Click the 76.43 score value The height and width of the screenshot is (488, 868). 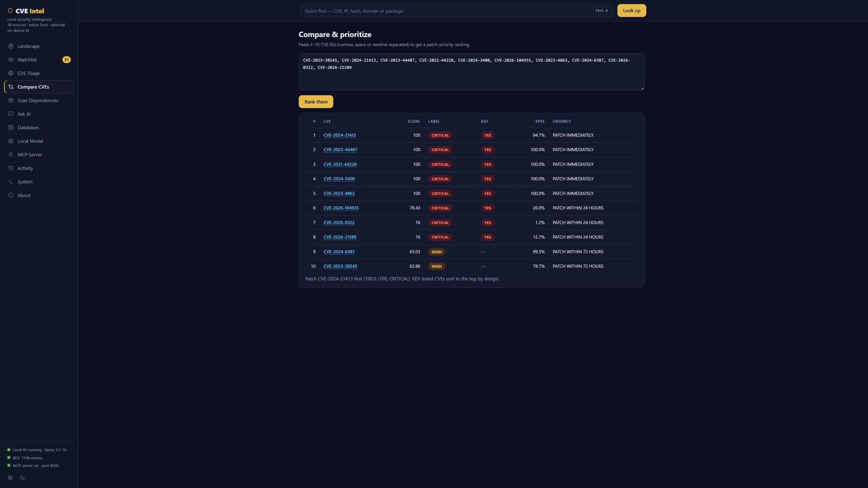(x=415, y=208)
